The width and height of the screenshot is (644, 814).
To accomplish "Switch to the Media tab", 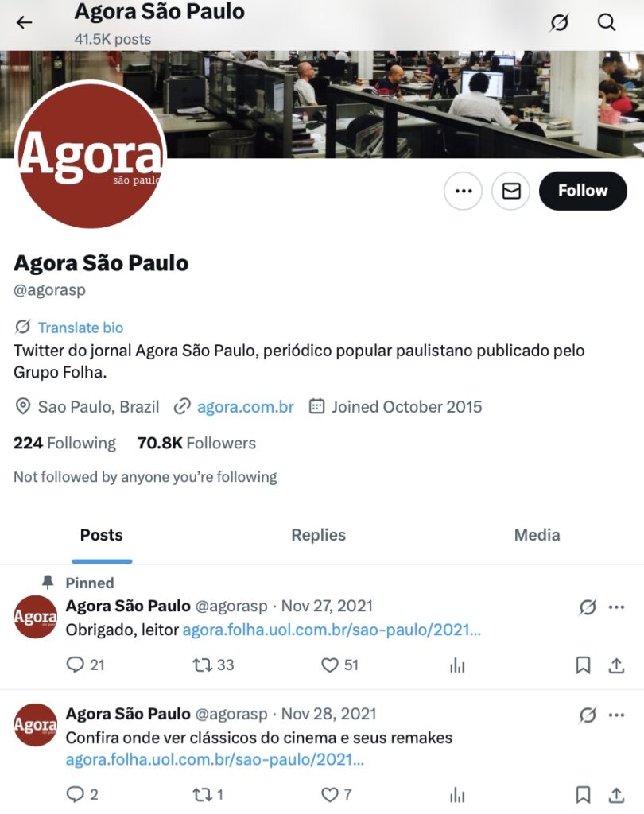I will [x=537, y=535].
